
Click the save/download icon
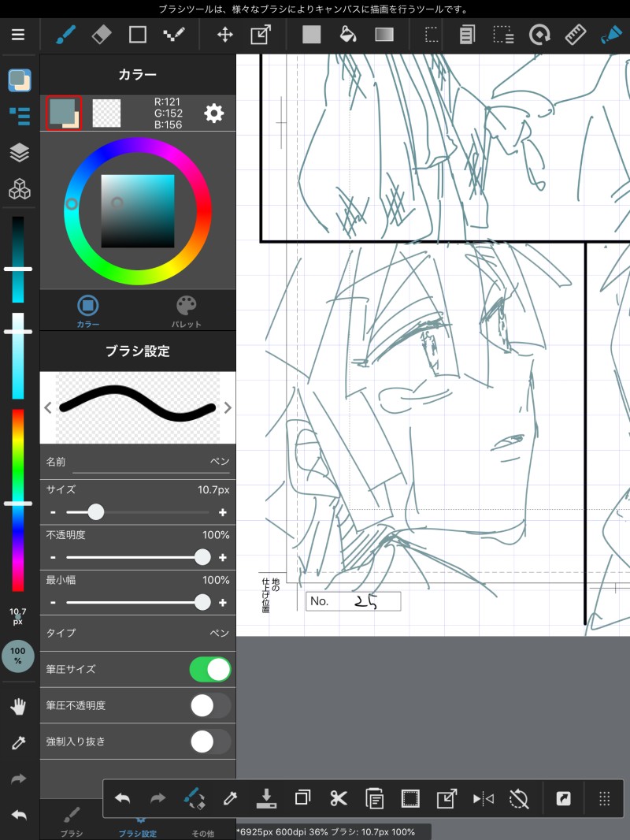pos(266,798)
